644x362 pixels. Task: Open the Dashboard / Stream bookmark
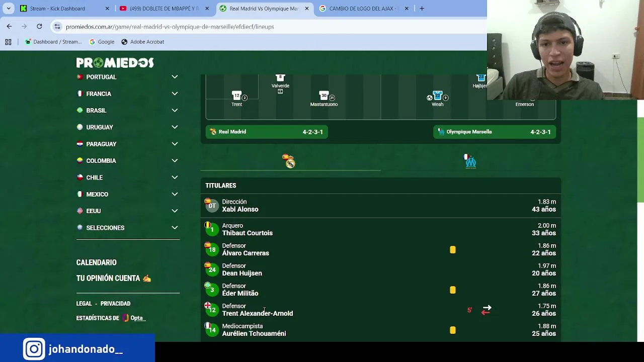[x=53, y=42]
